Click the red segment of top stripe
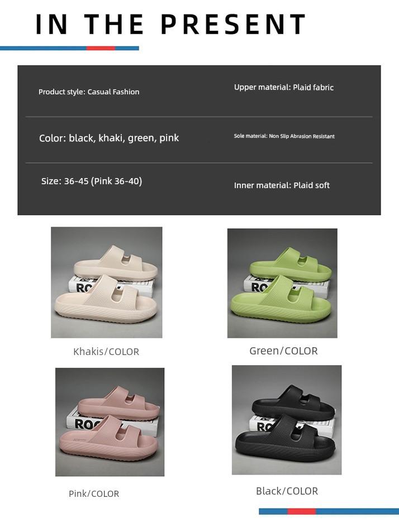 click(x=101, y=48)
